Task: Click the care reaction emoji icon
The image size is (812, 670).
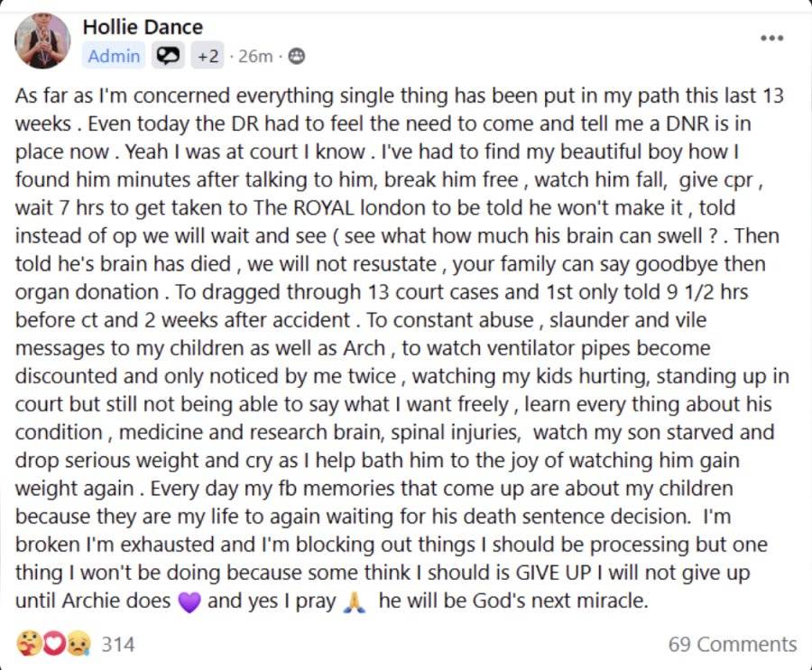Action: click(x=27, y=644)
